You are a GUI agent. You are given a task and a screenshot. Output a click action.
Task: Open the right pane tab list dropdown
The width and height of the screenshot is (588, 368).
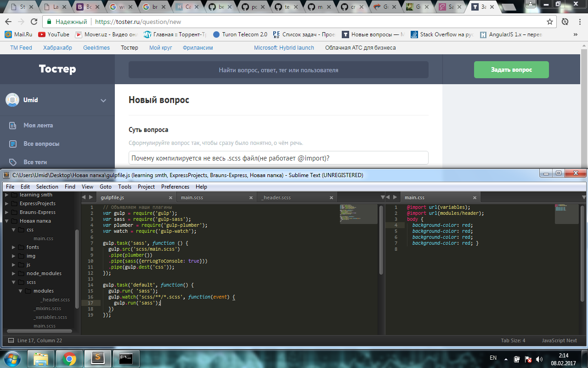(583, 197)
